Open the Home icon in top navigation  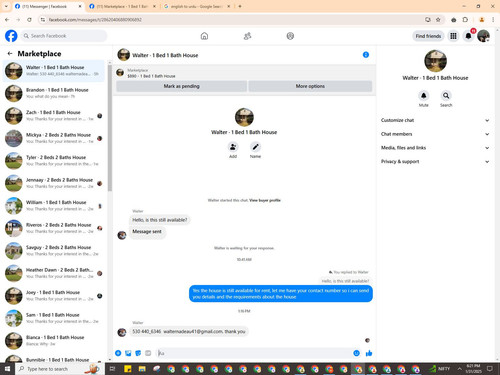(x=204, y=36)
